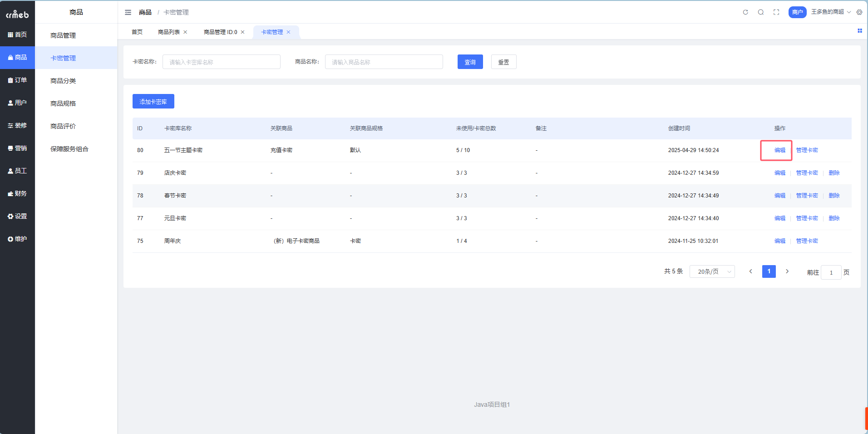
Task: Focus the 卡密名称 input field
Action: 221,62
